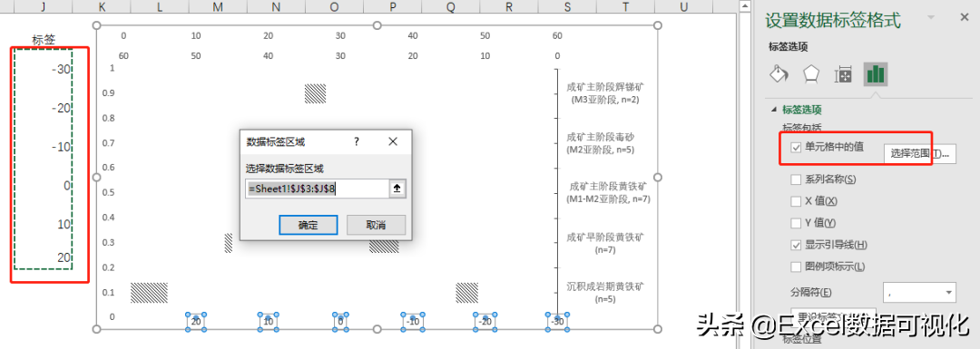Select the cell containing 0 in column J
The width and height of the screenshot is (980, 349).
coord(44,186)
